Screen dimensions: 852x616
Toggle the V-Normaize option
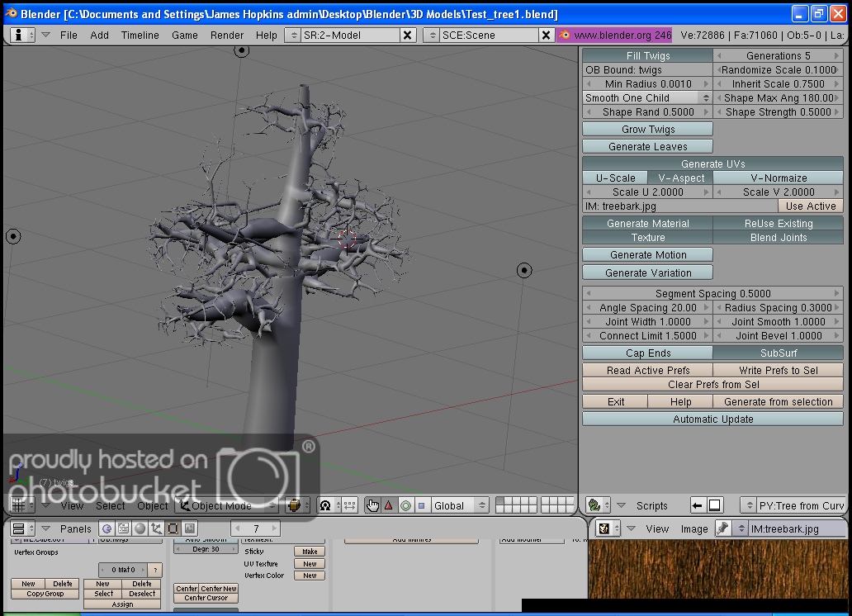pyautogui.click(x=778, y=178)
